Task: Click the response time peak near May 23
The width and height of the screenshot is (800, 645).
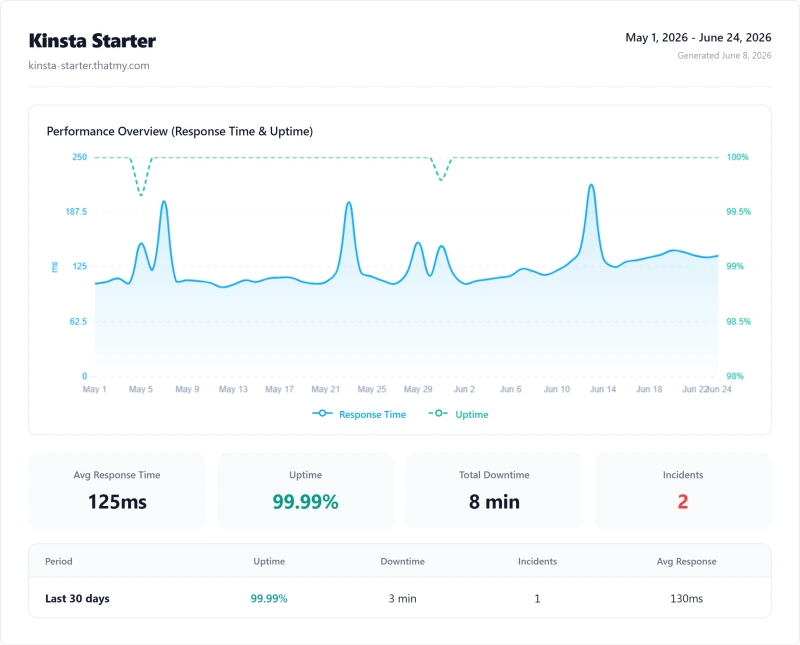Action: tap(349, 203)
